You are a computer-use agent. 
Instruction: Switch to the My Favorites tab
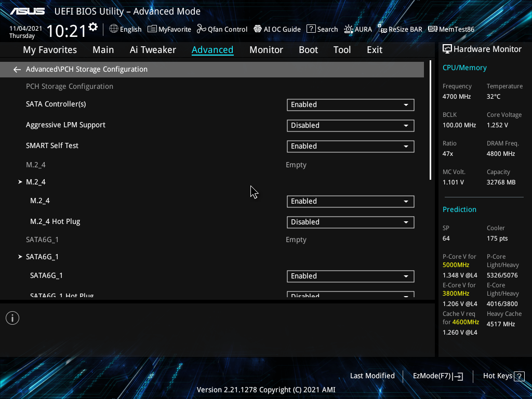50,50
